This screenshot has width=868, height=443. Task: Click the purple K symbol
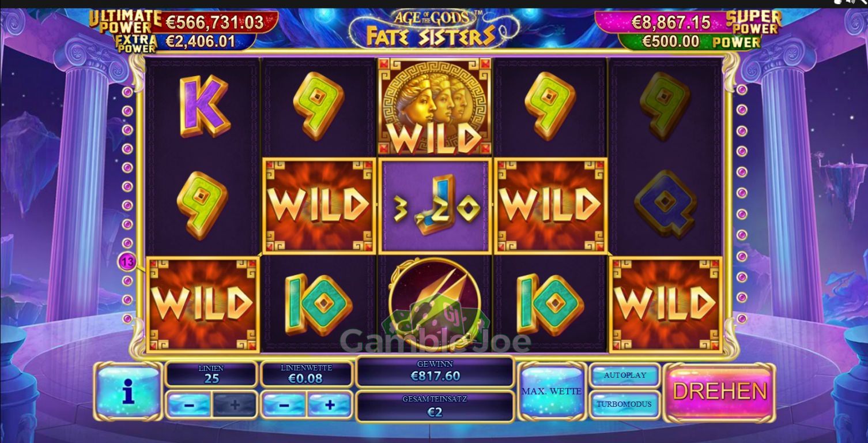pyautogui.click(x=204, y=106)
